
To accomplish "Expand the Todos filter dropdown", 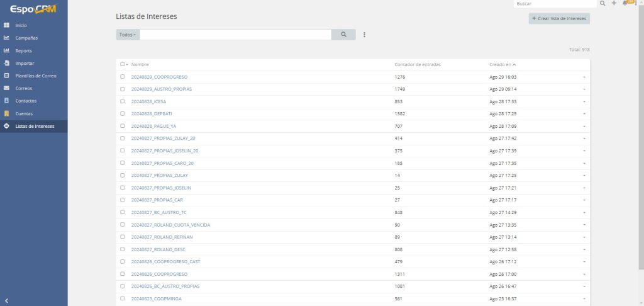I will (128, 35).
